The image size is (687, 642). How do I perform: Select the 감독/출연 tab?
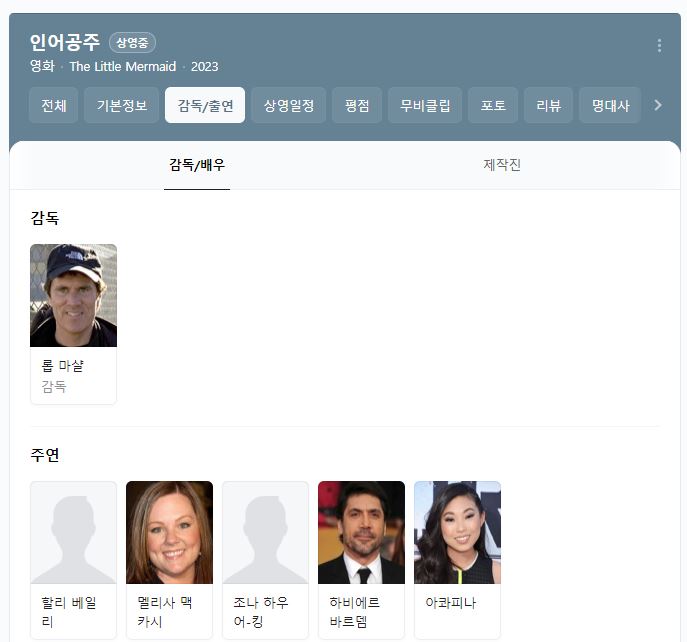(x=205, y=105)
